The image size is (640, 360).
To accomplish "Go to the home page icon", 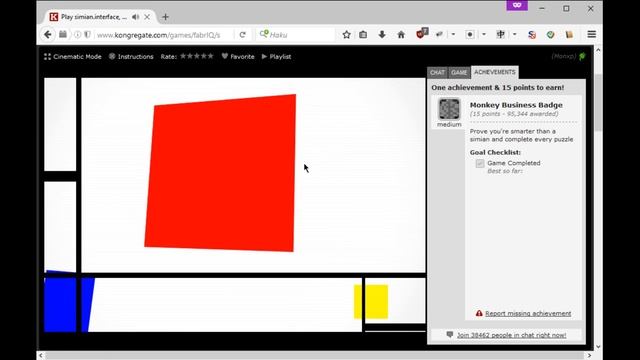I will [x=401, y=35].
